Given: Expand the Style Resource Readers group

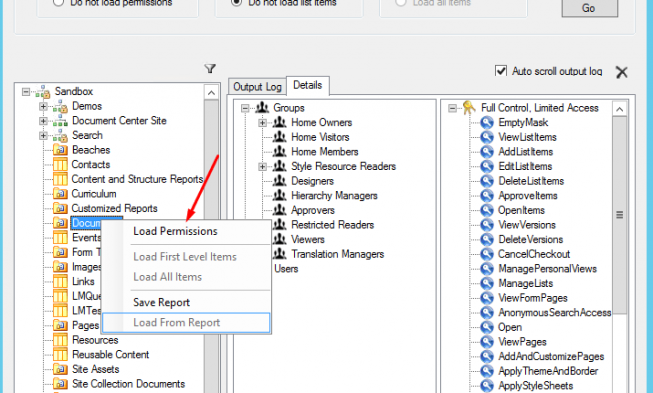Looking at the screenshot, I should 262,167.
